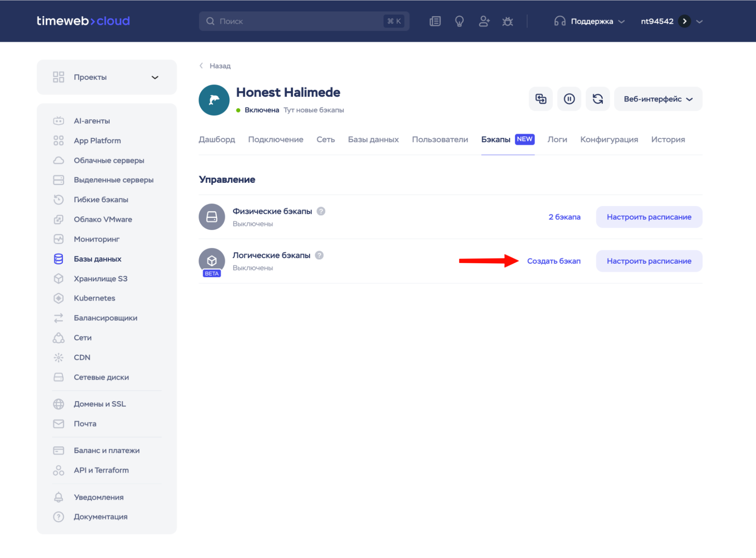Click help icon beside Логические бэкапы
Viewport: 756px width, 558px height.
tap(319, 255)
